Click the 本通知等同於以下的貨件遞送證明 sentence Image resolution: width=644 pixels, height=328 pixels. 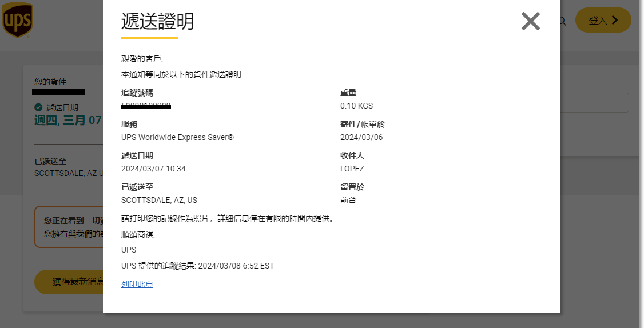(182, 75)
